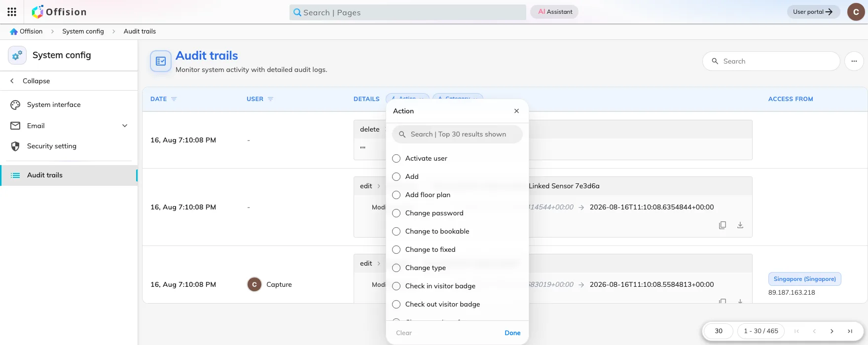
Task: Select the Check out visitor badge radio option
Action: click(x=396, y=304)
